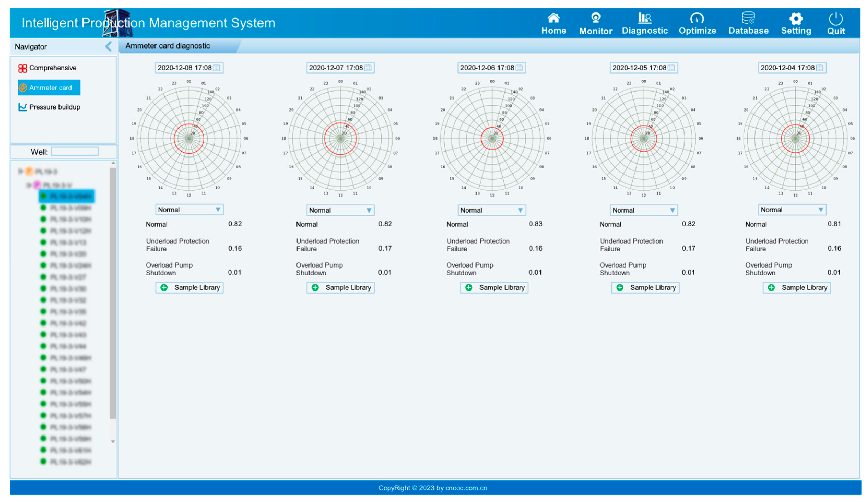Click the 2020-12-08 17:08 date field

click(x=189, y=68)
